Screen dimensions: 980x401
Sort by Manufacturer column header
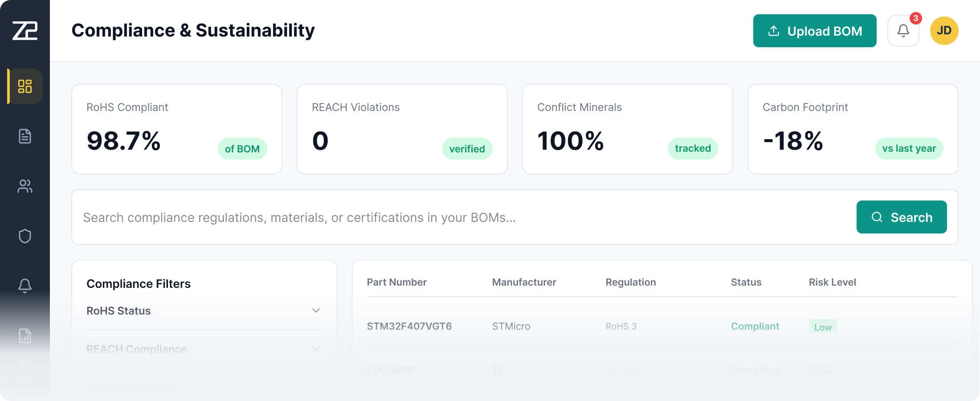pos(524,282)
